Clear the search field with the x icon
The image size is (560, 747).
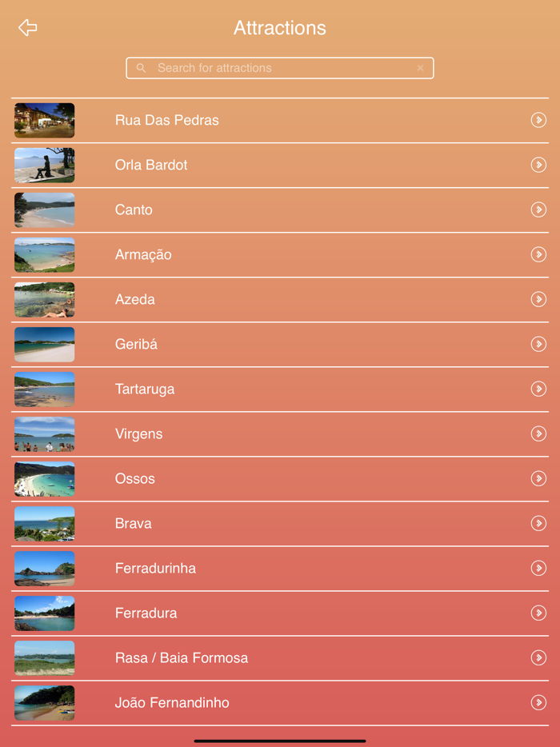pyautogui.click(x=420, y=68)
